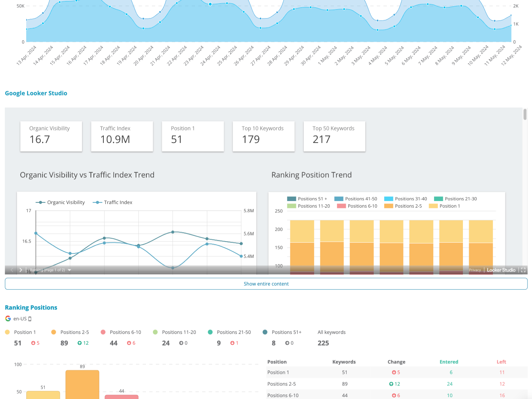Click the Position column header in table

click(x=277, y=362)
